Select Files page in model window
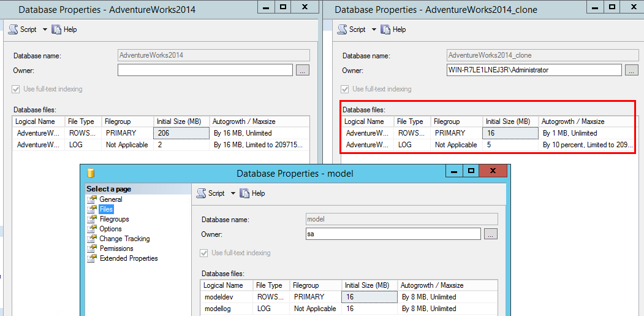The height and width of the screenshot is (316, 644). tap(106, 209)
